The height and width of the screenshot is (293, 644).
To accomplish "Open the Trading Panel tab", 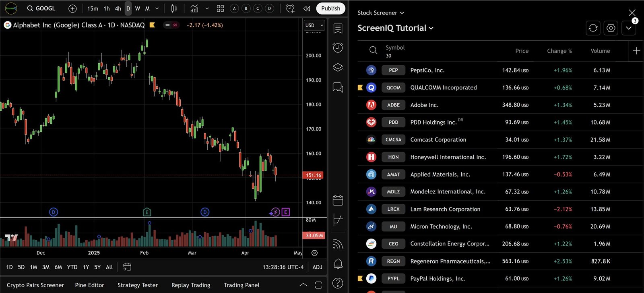I will (x=242, y=285).
